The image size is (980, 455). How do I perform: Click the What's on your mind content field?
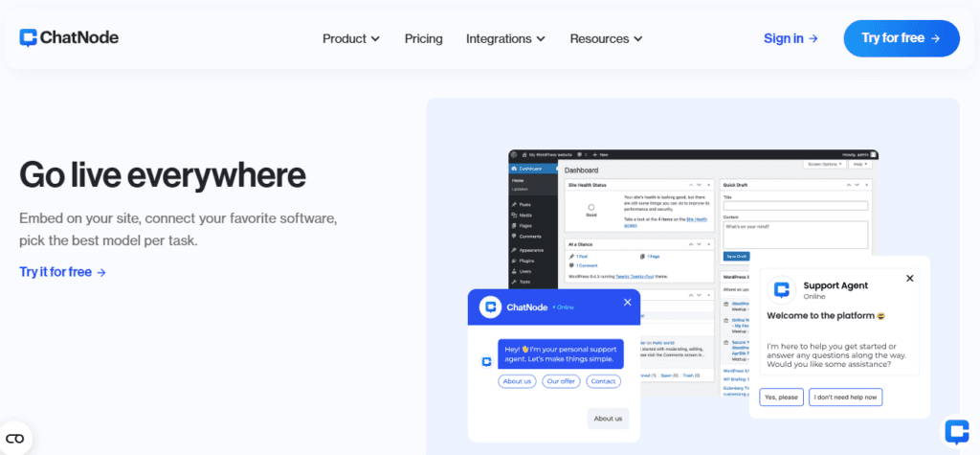coord(795,235)
